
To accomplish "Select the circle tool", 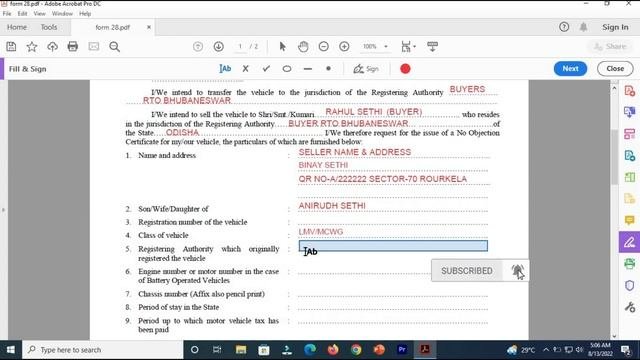I will click(287, 69).
